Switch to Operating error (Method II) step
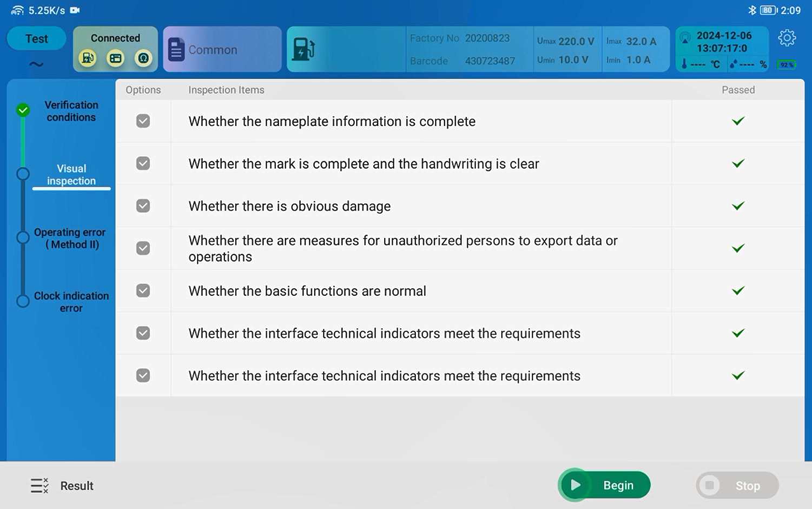 pos(70,239)
